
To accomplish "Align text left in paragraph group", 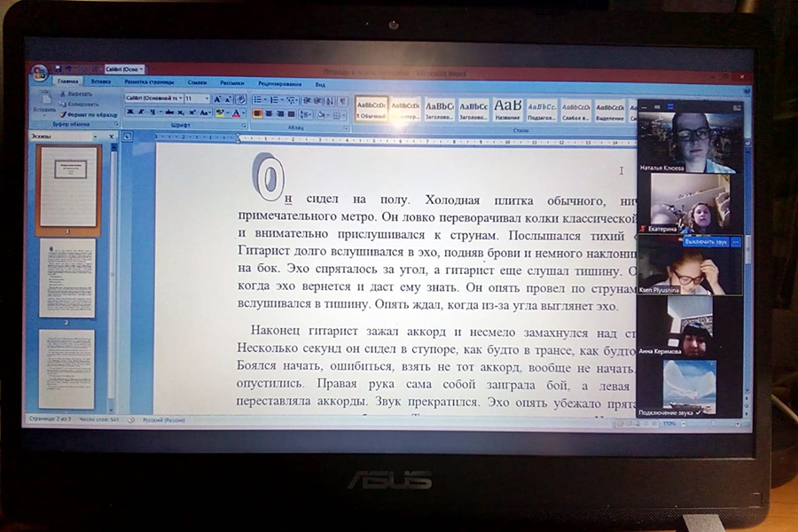I will coord(258,113).
